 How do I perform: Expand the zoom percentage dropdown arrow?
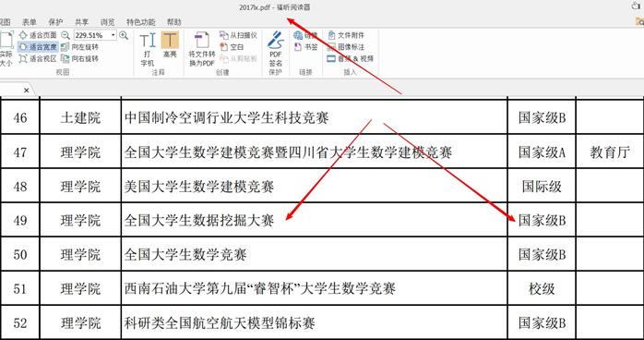pos(113,35)
